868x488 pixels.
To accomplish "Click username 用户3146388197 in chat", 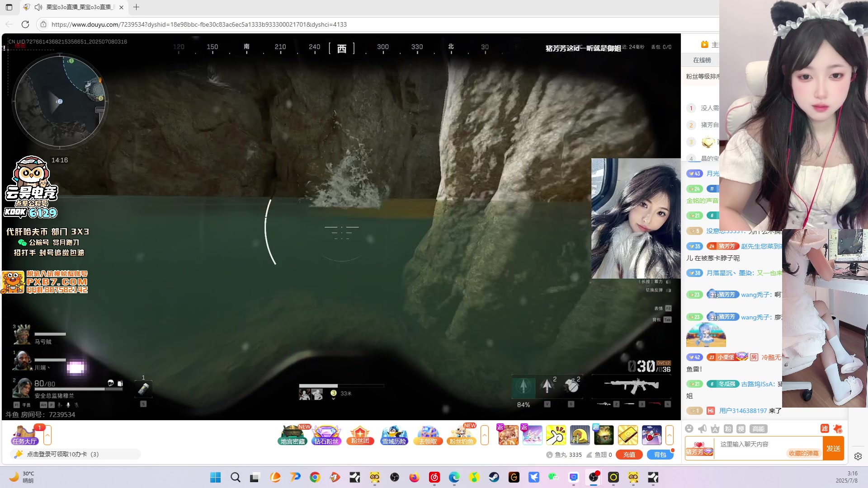I will (743, 411).
